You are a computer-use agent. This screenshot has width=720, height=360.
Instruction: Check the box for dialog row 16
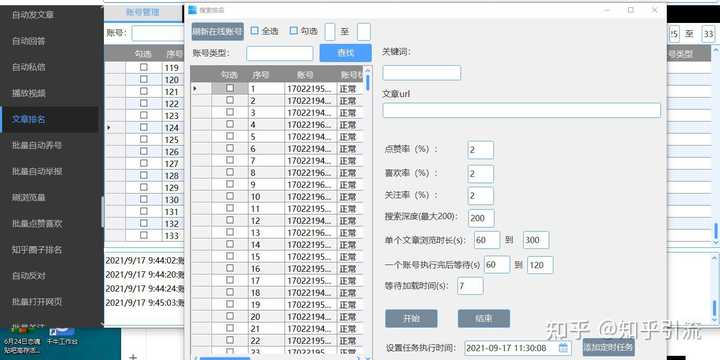click(230, 268)
